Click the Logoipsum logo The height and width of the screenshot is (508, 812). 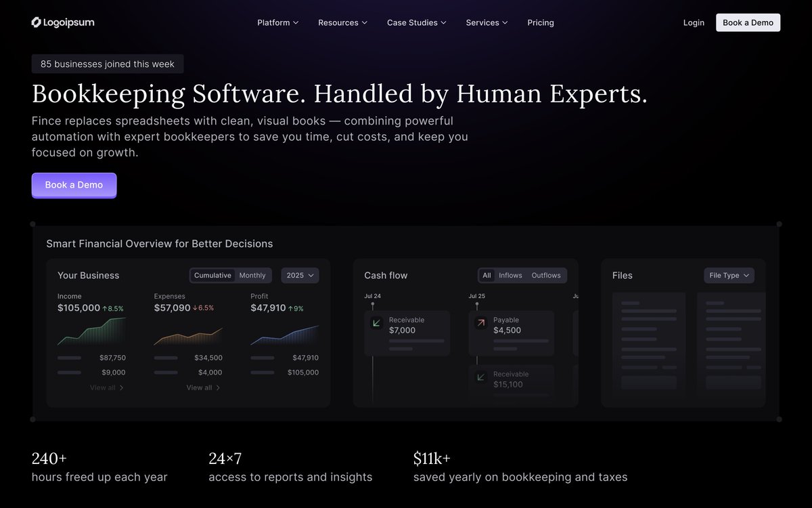point(63,22)
